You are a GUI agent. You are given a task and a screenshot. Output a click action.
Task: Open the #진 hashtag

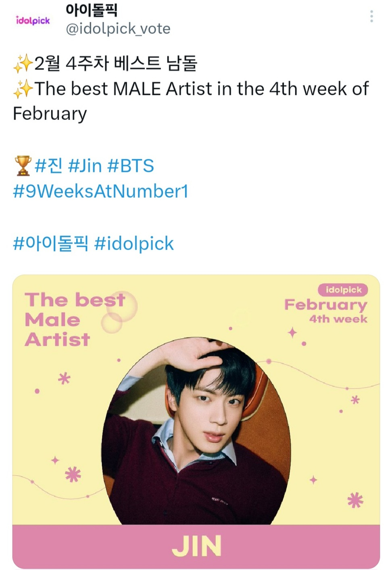[x=48, y=166]
